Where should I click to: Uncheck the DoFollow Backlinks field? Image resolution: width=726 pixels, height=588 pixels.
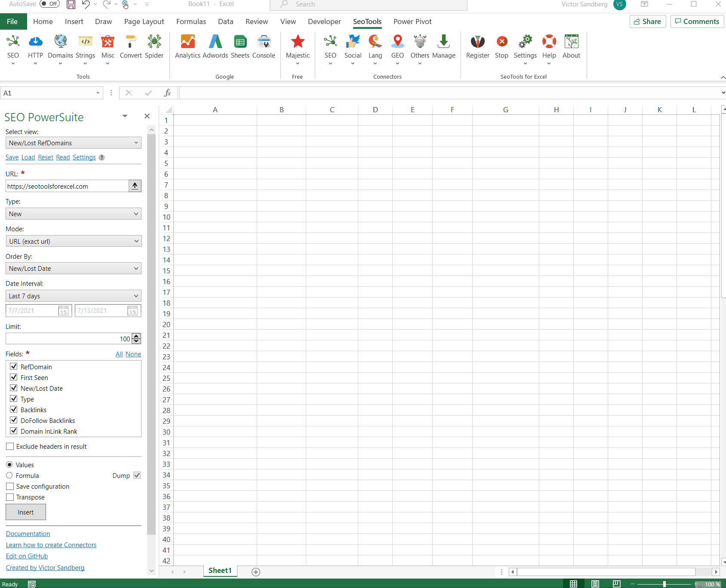click(x=14, y=420)
